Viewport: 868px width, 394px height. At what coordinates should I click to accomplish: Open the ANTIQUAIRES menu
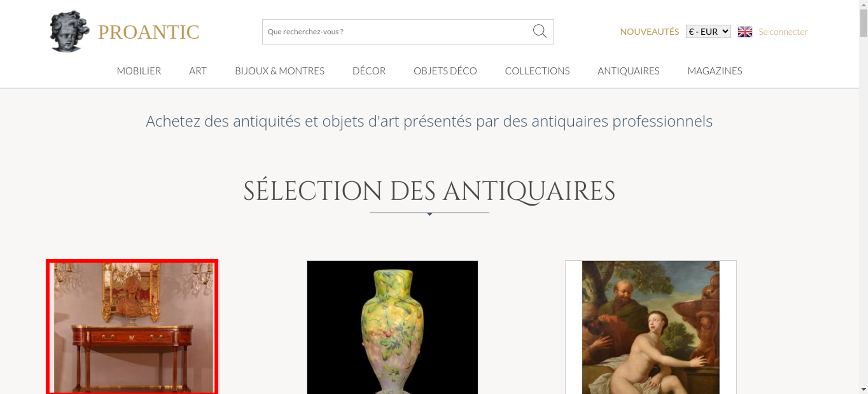pos(628,71)
